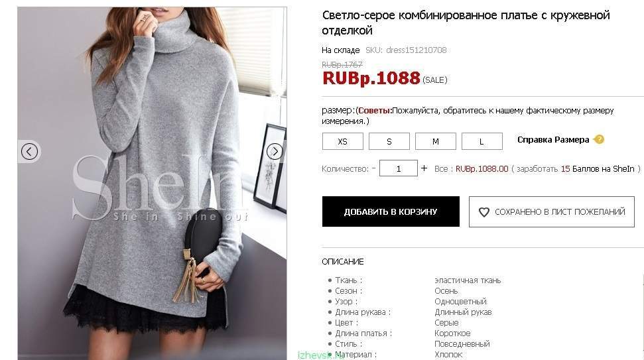Click the RUBp.1088 sale price
The image size is (644, 360).
point(371,78)
